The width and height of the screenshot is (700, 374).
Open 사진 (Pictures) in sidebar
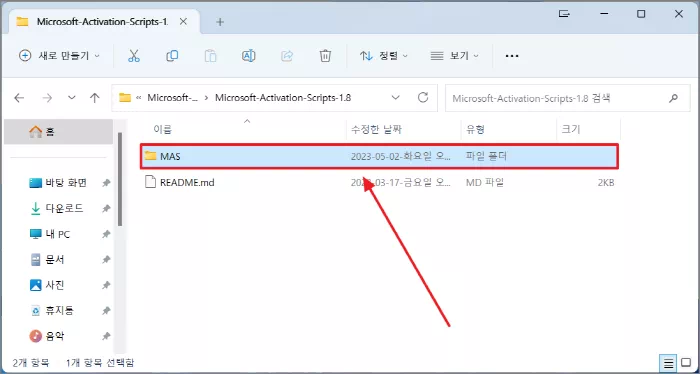pos(56,285)
